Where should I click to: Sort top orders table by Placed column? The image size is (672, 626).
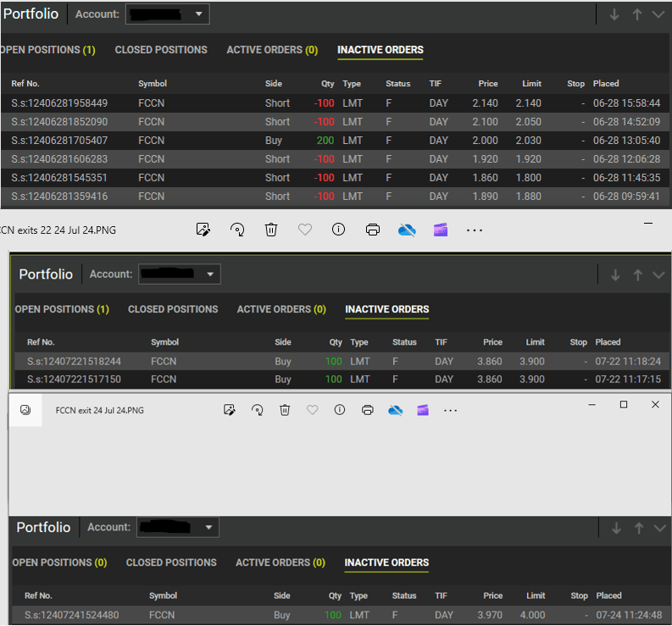tap(606, 84)
